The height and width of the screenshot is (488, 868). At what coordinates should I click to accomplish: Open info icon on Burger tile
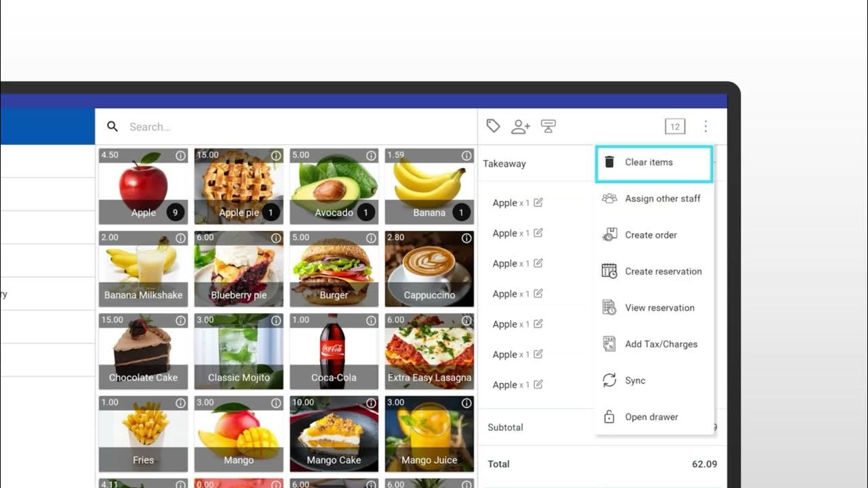click(371, 239)
